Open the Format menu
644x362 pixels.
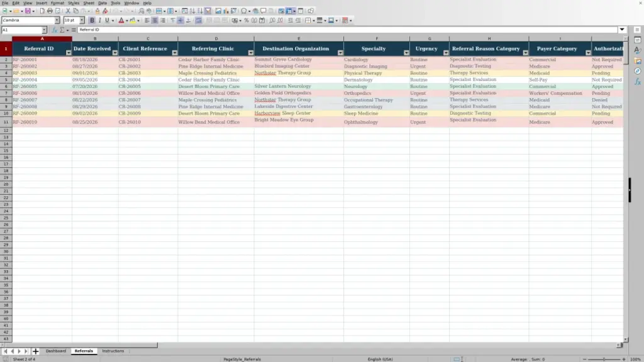(x=57, y=3)
